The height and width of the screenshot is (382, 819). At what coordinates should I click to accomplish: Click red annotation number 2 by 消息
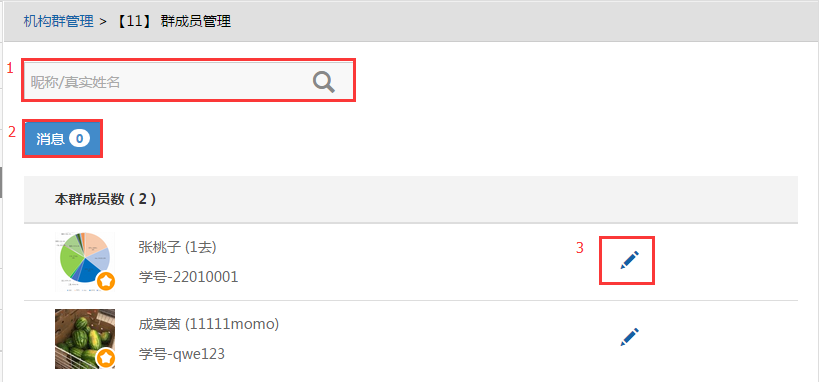click(x=11, y=132)
